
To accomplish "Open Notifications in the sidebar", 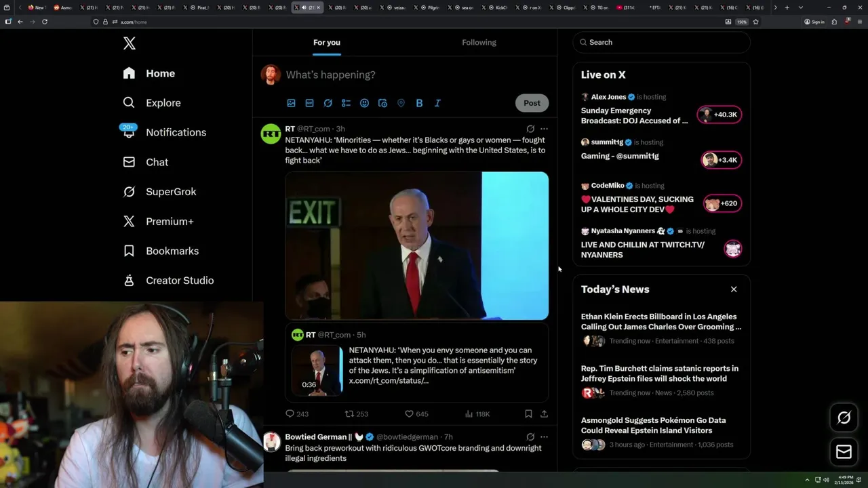I will [164, 132].
